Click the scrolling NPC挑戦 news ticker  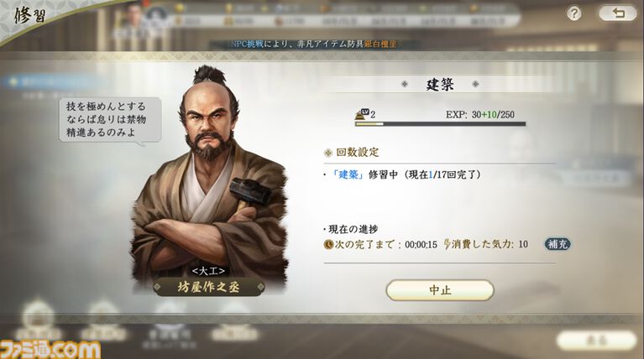point(312,44)
